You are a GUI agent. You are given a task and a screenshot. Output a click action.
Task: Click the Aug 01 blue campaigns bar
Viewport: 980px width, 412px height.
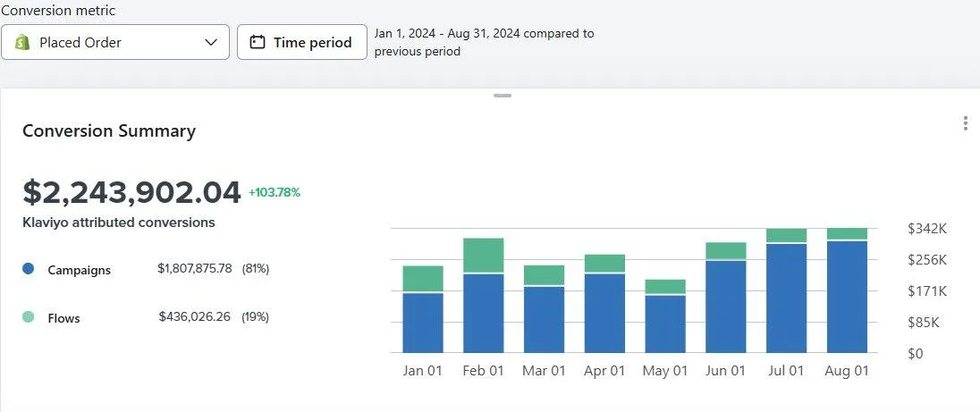847,297
